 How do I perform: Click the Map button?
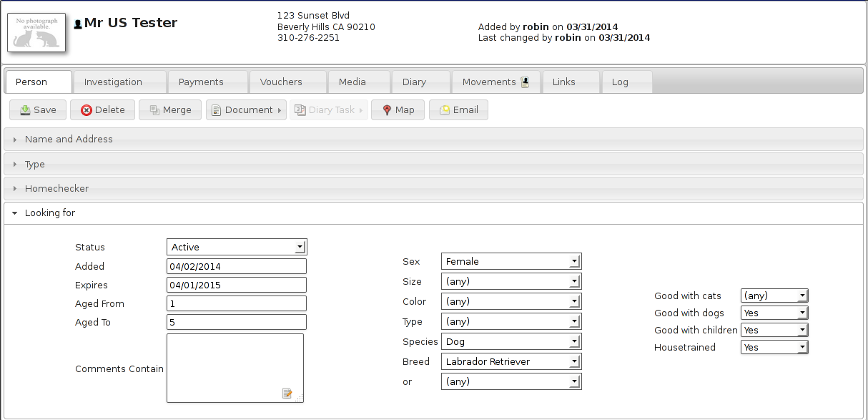398,110
